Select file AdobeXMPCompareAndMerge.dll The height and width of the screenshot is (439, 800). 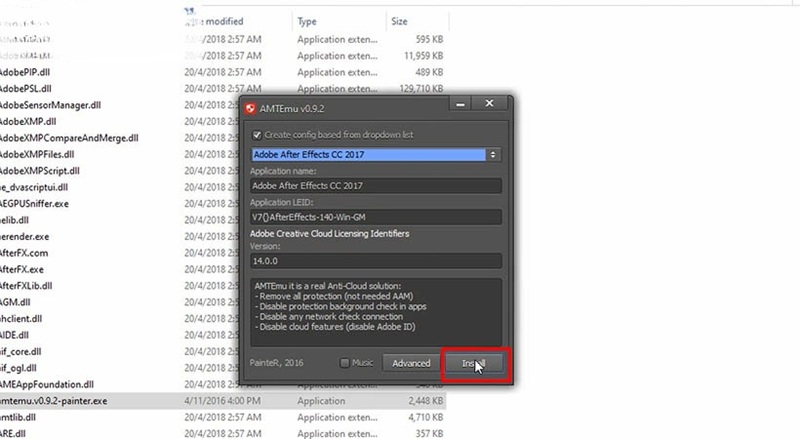tap(69, 138)
